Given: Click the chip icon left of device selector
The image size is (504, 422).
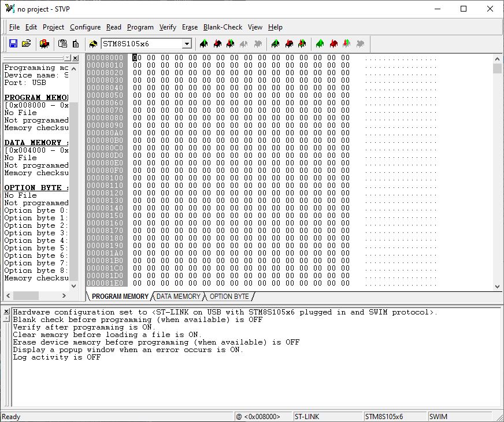Looking at the screenshot, I should 93,44.
